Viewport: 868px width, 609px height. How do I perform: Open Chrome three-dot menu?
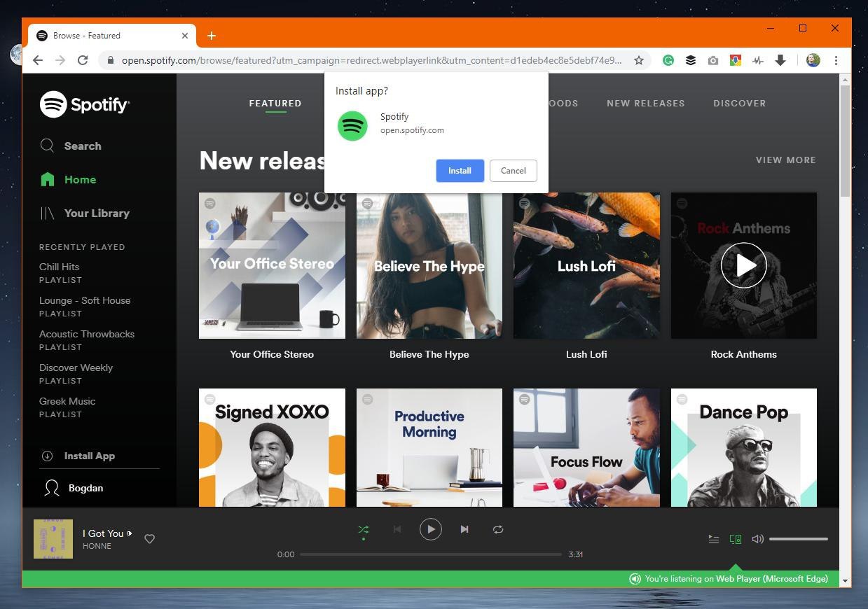(836, 60)
